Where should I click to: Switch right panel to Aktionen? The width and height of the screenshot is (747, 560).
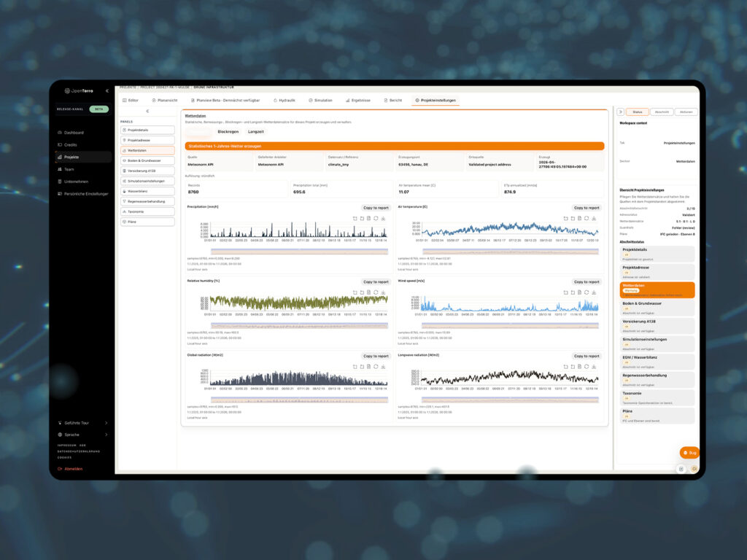pos(686,112)
